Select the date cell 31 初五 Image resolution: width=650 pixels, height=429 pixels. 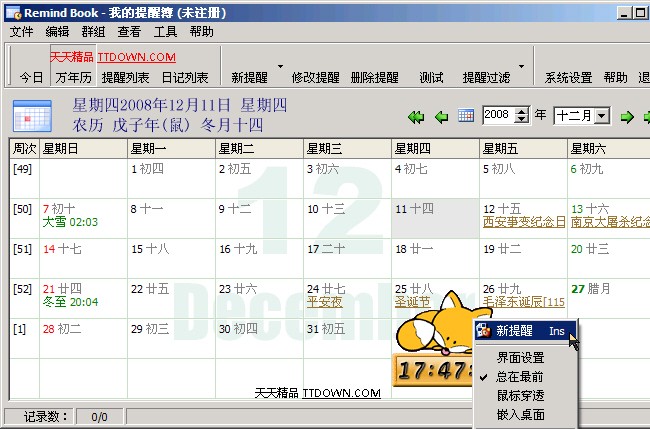[347, 338]
